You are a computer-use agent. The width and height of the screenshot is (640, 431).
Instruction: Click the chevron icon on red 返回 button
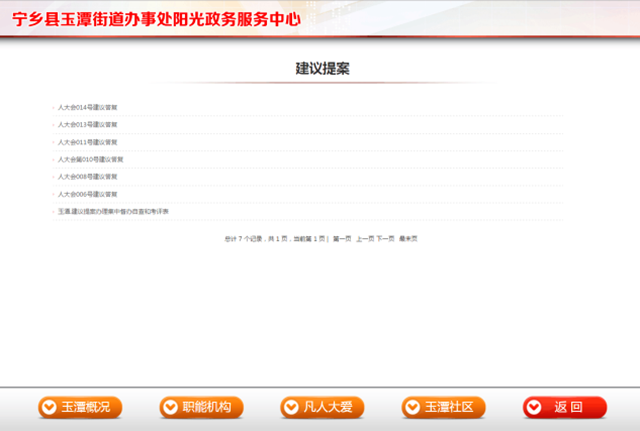535,407
